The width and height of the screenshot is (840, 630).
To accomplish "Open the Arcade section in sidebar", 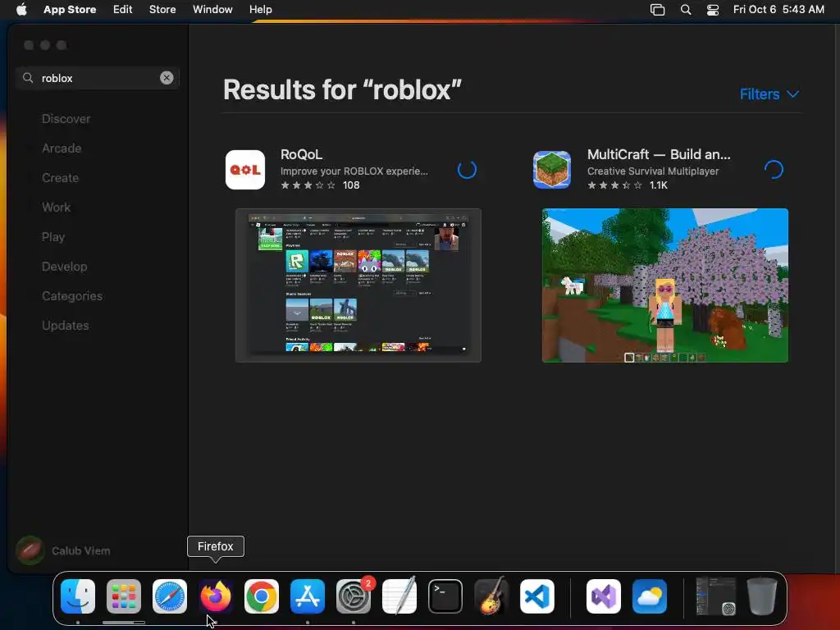I will pyautogui.click(x=62, y=148).
